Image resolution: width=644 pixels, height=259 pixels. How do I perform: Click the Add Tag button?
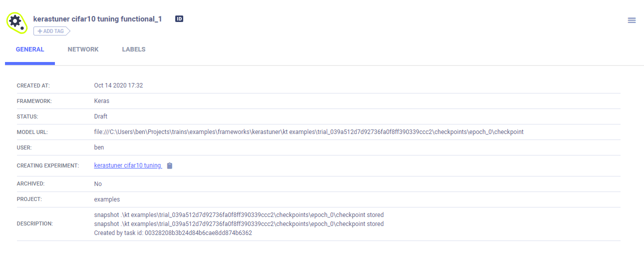click(x=51, y=31)
